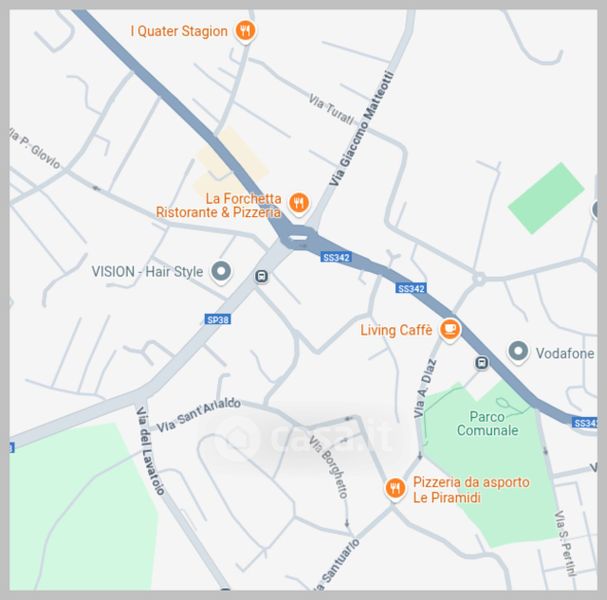Click Pizzeria Le Piramidi restaurant pin

pos(395,489)
